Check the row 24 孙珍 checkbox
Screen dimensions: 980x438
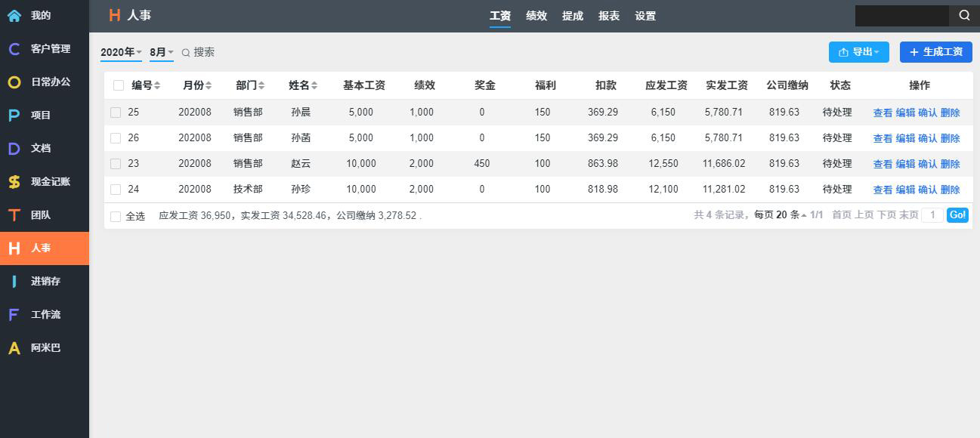(116, 190)
